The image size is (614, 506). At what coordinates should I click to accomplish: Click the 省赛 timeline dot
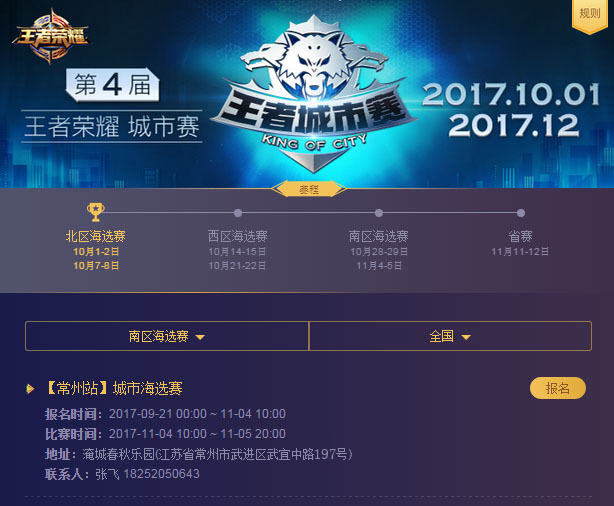tap(520, 213)
